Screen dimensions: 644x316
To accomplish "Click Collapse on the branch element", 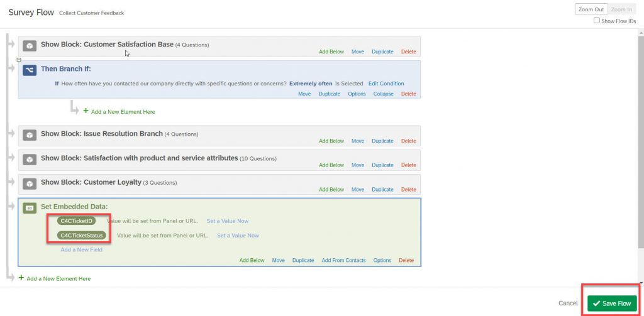I will coord(383,94).
